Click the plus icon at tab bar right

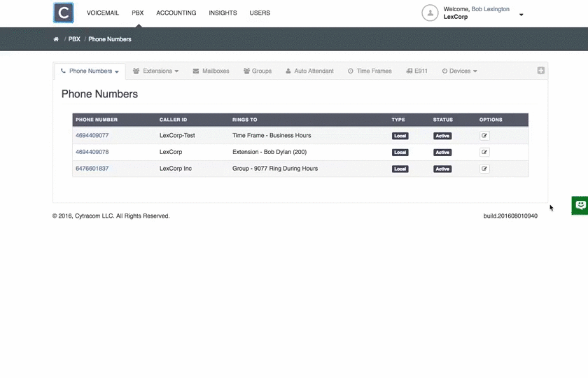[x=540, y=71]
